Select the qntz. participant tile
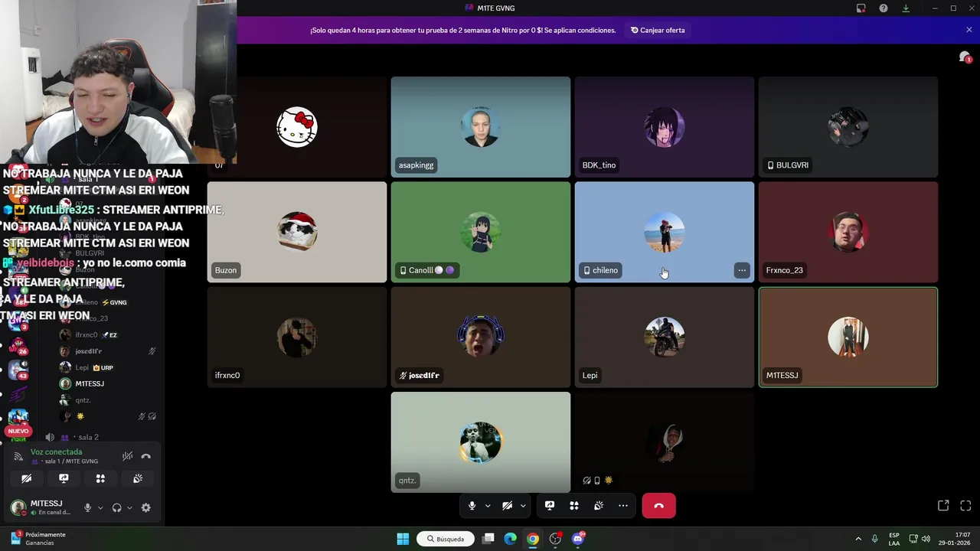This screenshot has width=980, height=551. (x=481, y=442)
